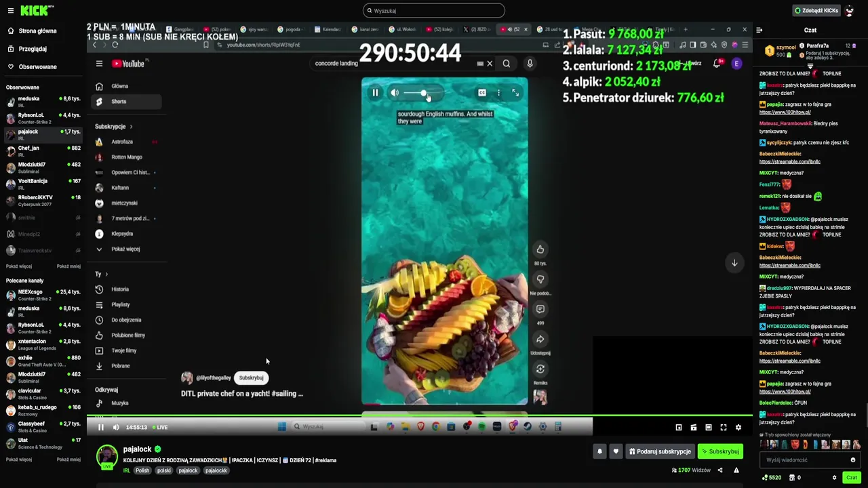
Task: Open Kick mini player mode
Action: 679,428
